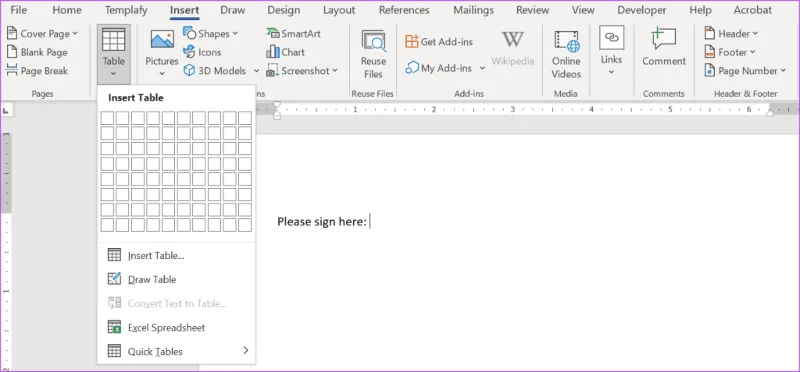Screen dimensions: 800x372
Task: Switch to the Templafy tab
Action: (x=127, y=10)
